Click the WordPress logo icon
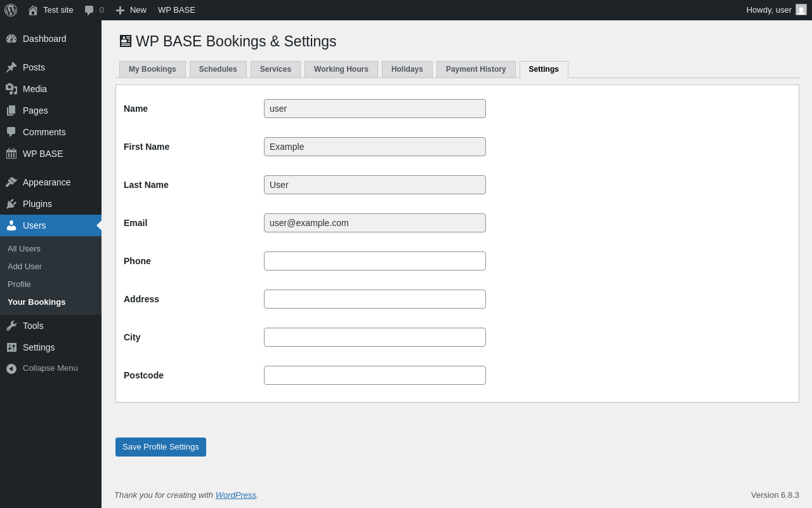The height and width of the screenshot is (508, 812). tap(11, 10)
